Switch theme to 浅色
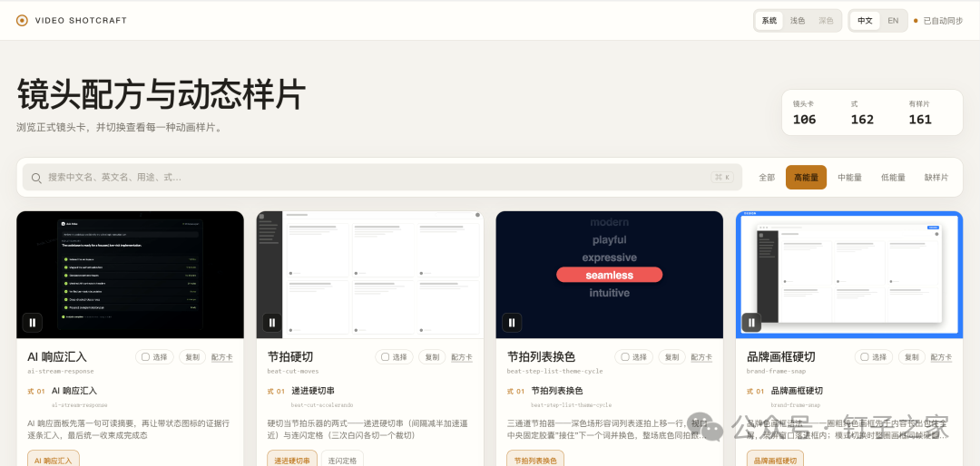The width and height of the screenshot is (980, 466). tap(798, 21)
